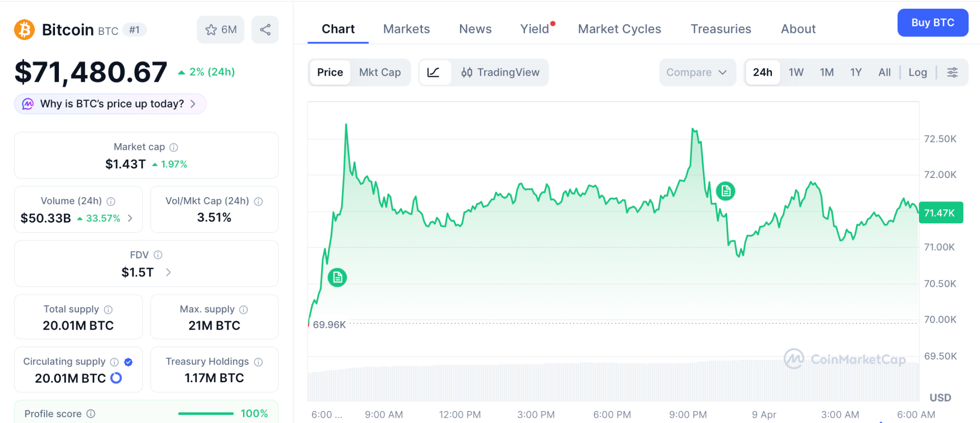Click the Treasury Holdings info icon

(258, 362)
